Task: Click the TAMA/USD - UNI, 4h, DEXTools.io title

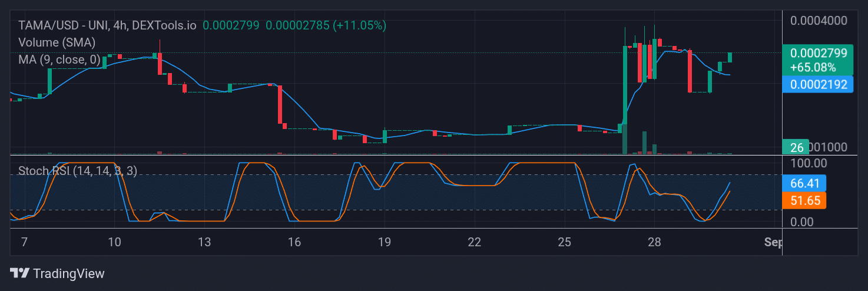Action: coord(107,25)
